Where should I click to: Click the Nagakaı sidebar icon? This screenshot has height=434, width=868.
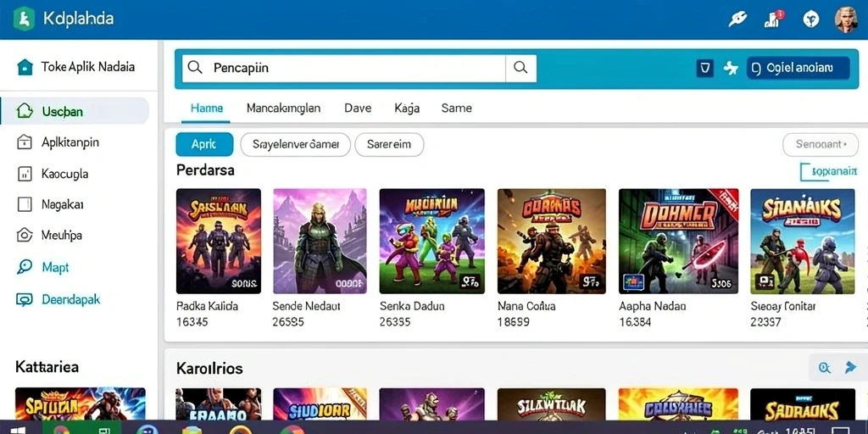point(25,205)
